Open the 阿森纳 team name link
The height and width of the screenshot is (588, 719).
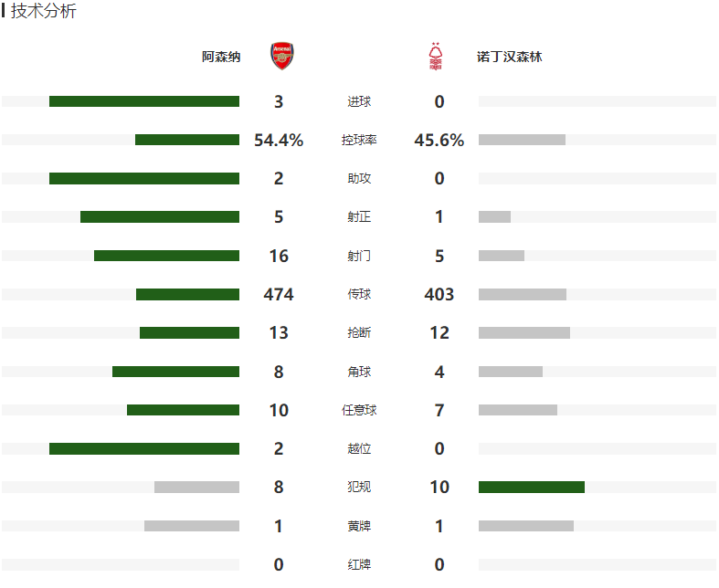[221, 57]
